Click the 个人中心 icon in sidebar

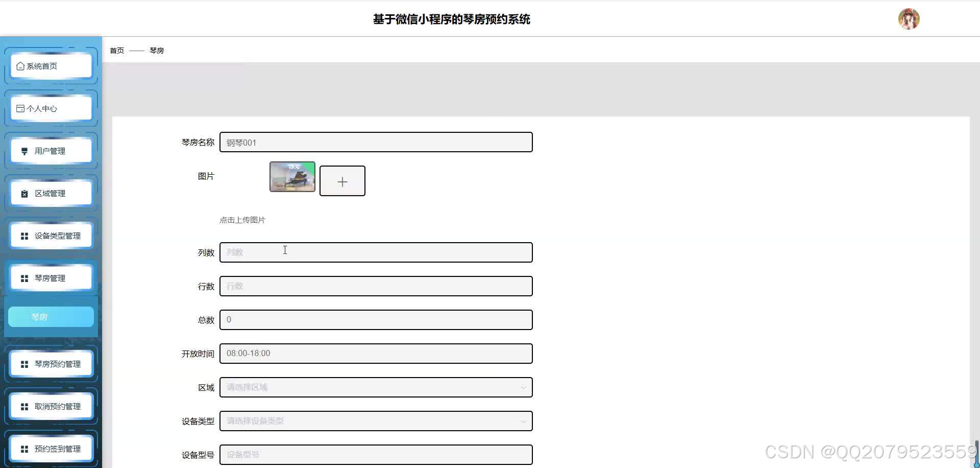(20, 108)
